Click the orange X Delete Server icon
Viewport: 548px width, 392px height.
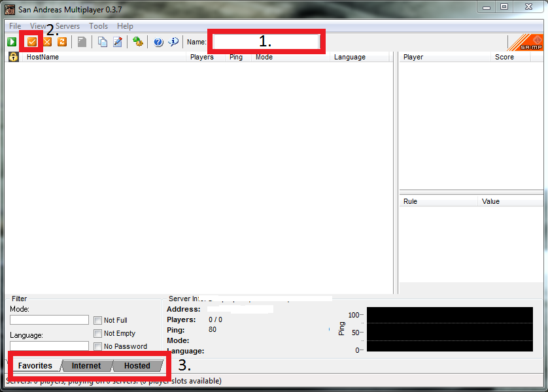point(47,42)
